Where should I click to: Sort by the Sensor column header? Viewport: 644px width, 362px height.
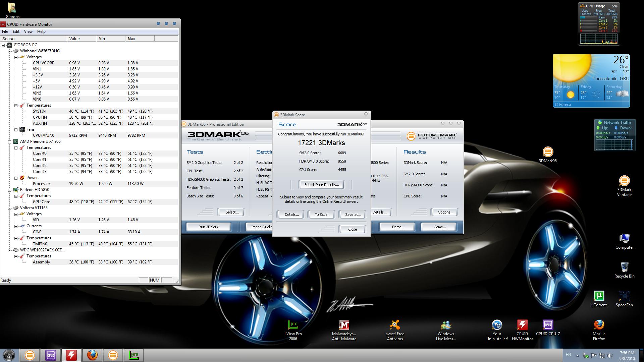pos(34,39)
